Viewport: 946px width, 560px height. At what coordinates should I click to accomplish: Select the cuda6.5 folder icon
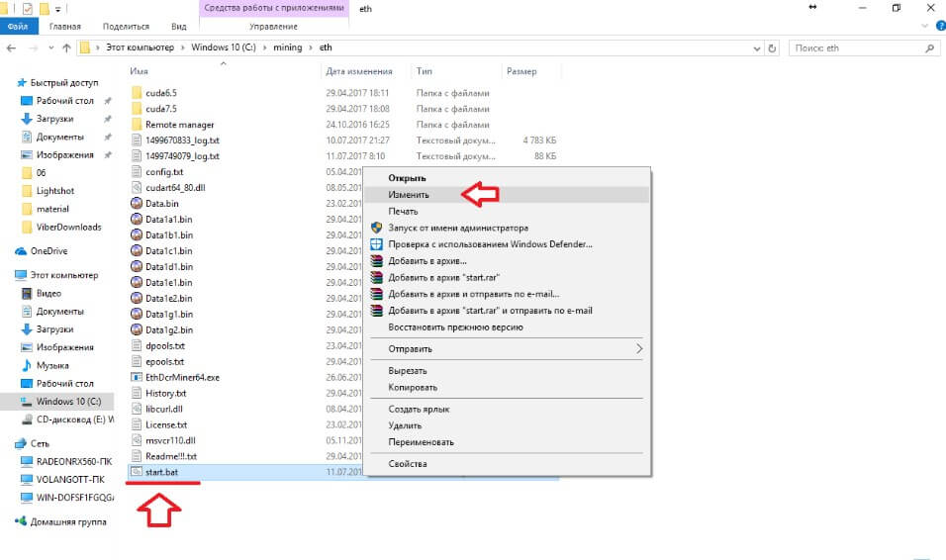click(x=137, y=93)
